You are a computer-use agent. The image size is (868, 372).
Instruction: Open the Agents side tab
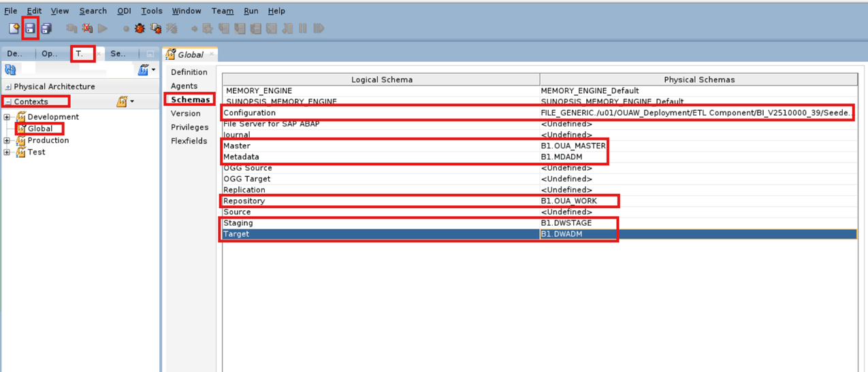(x=184, y=86)
